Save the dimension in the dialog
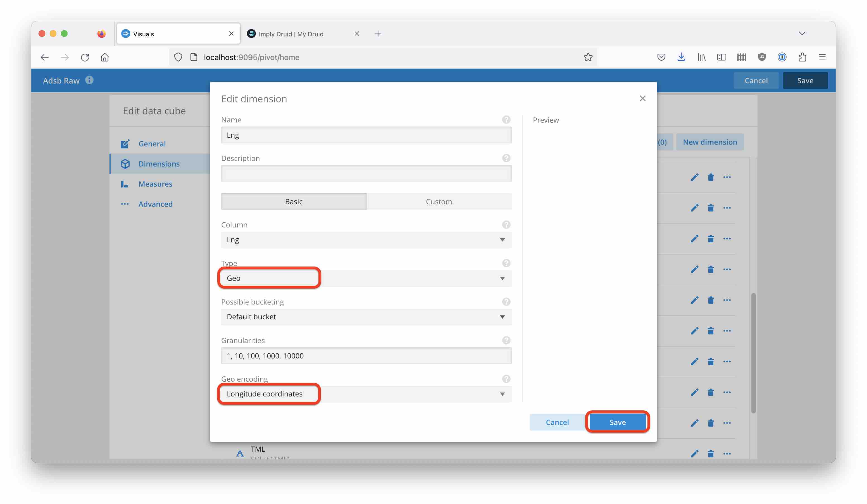867x504 pixels. pos(617,422)
